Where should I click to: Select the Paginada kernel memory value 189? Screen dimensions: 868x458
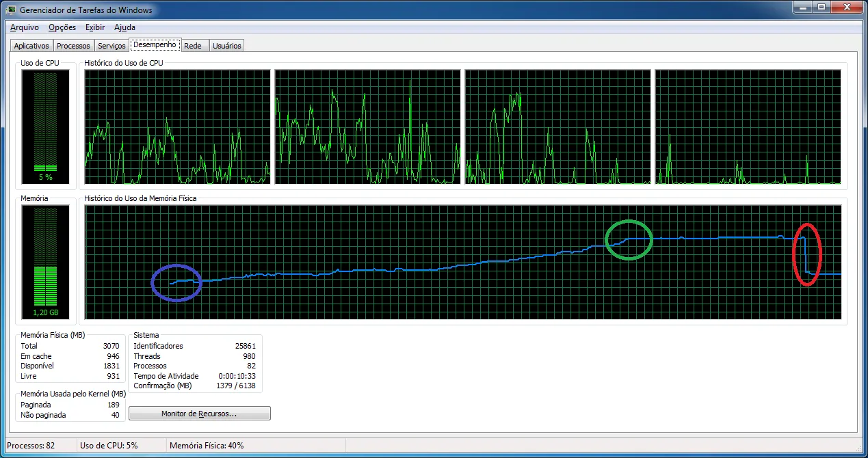[113, 405]
